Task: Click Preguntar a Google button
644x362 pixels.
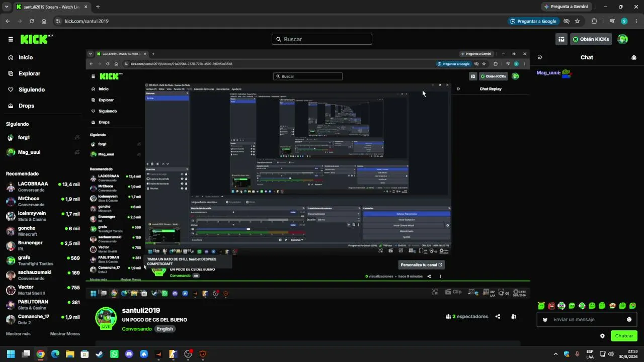Action: coord(533,21)
